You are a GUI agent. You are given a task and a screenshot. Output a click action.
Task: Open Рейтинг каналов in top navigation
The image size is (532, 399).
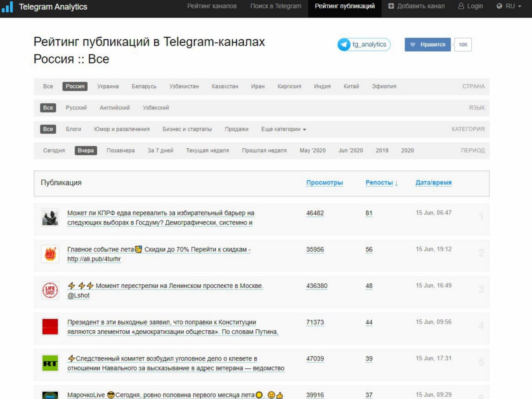[212, 6]
